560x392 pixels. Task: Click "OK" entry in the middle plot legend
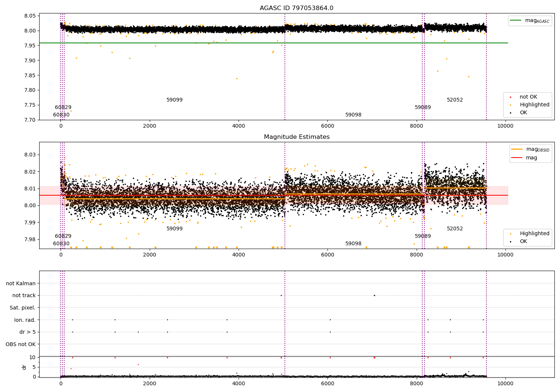point(523,242)
